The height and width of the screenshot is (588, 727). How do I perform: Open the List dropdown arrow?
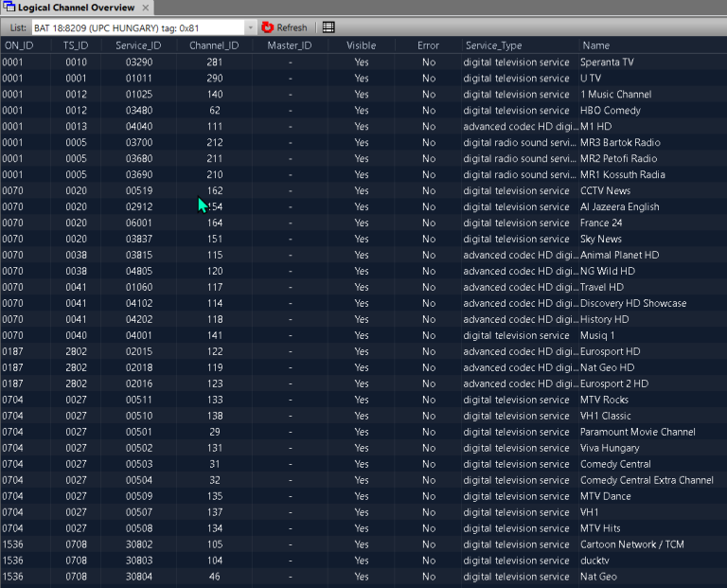pyautogui.click(x=250, y=27)
